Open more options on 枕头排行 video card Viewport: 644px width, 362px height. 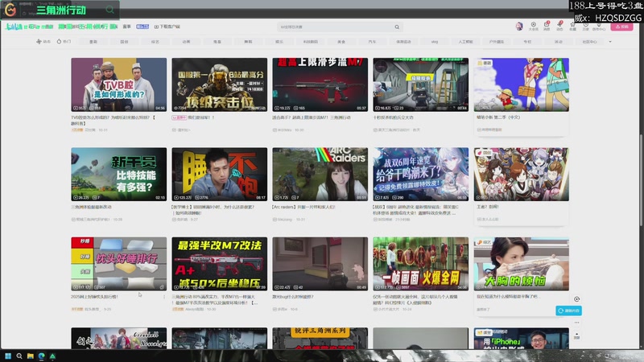(164, 297)
